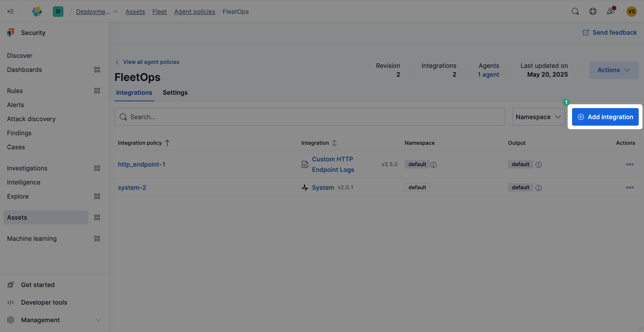Sort by Integration policy column
Viewport: 644px width, 332px height.
click(144, 143)
